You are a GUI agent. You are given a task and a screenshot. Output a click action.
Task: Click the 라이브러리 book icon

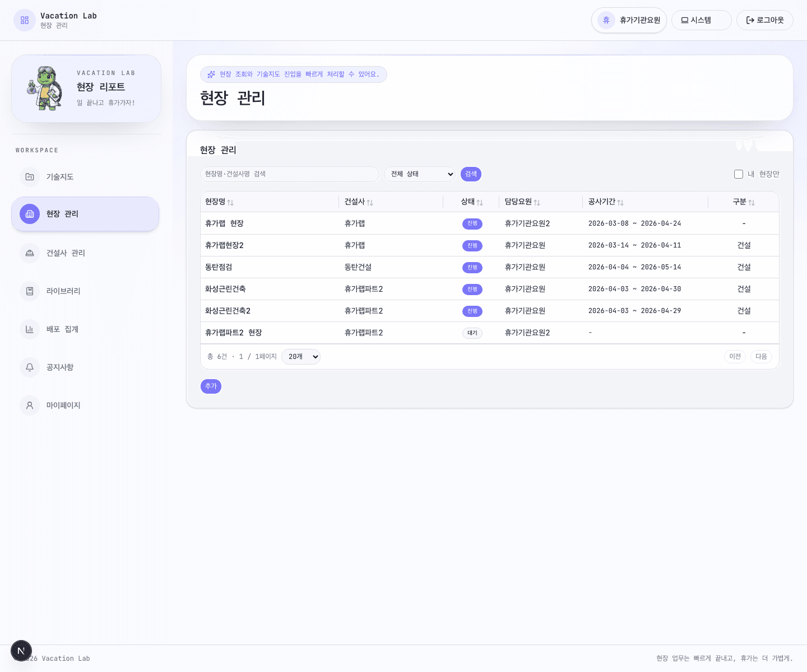30,291
